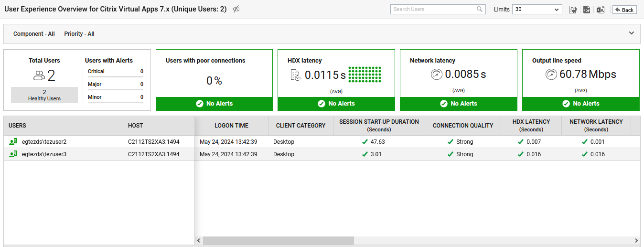This screenshot has width=644, height=247.
Task: Click into the Search Users field
Action: point(432,9)
